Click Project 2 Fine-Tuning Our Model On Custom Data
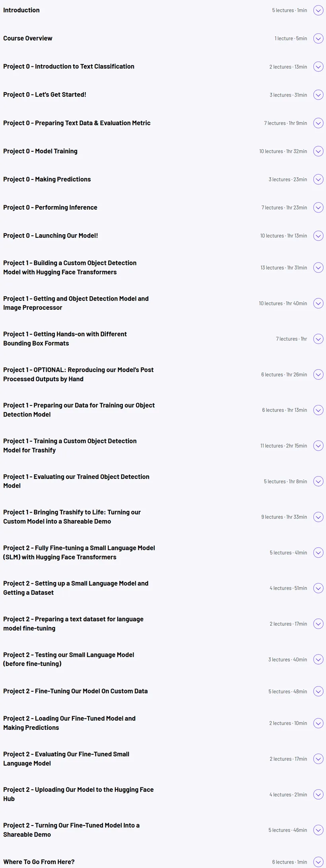Screen dimensions: 326x868 tap(76, 691)
